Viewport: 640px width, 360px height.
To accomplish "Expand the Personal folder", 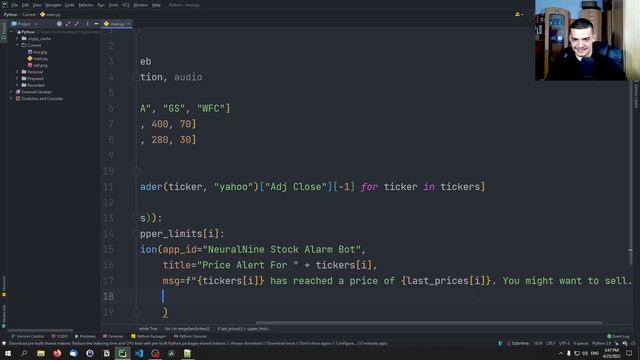I will [x=18, y=72].
